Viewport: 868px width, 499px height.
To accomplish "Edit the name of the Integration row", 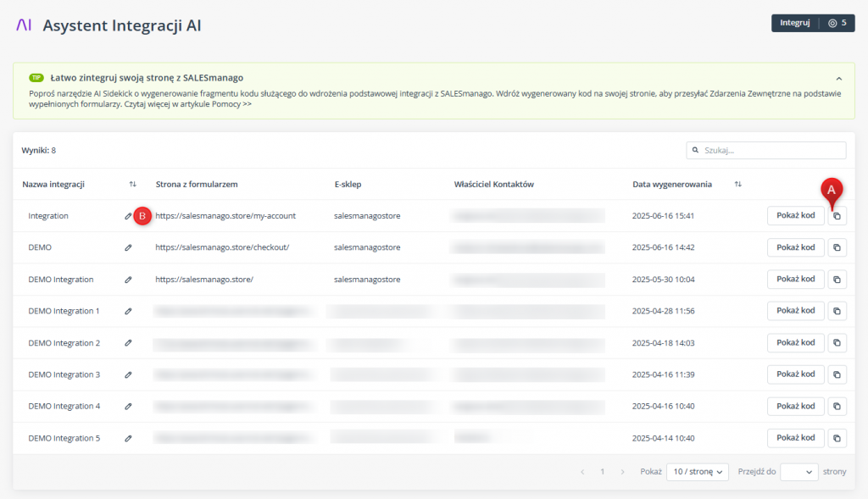I will [128, 216].
